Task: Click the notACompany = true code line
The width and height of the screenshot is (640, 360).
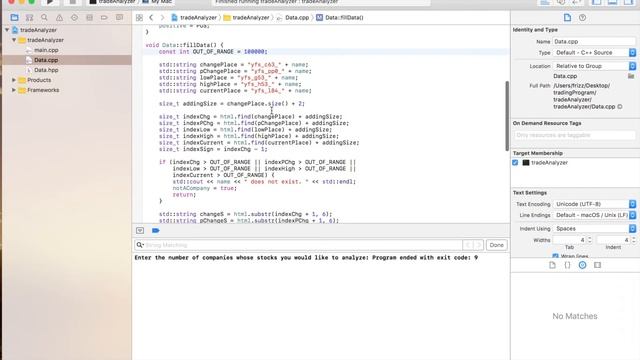Action: pos(204,188)
